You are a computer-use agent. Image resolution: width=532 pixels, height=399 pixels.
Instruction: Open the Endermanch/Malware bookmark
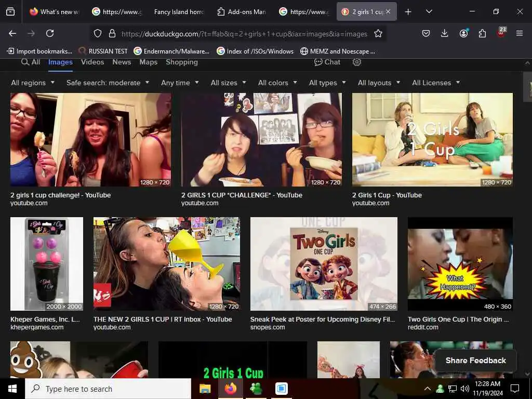(171, 51)
